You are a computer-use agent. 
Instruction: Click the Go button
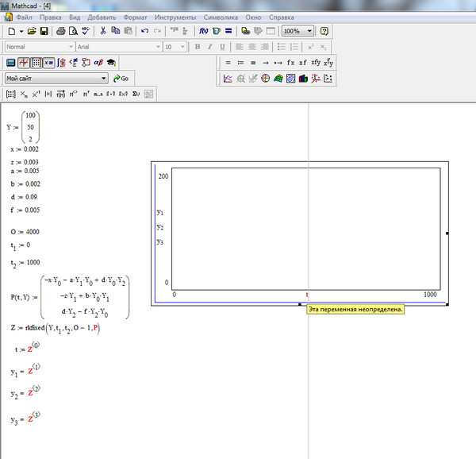(121, 79)
